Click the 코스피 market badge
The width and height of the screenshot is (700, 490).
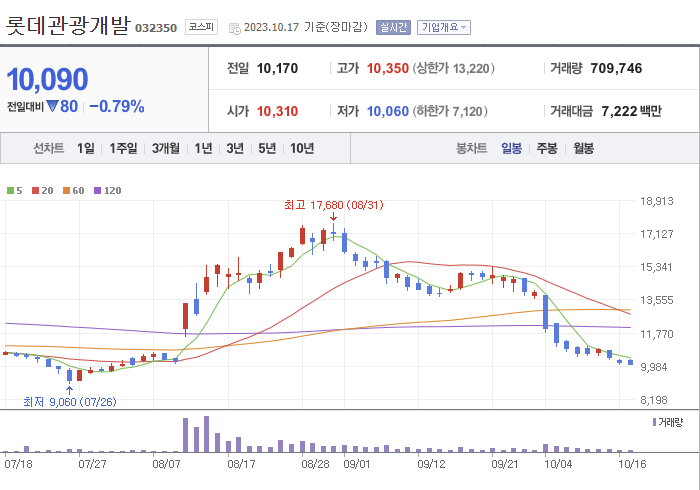coord(201,27)
